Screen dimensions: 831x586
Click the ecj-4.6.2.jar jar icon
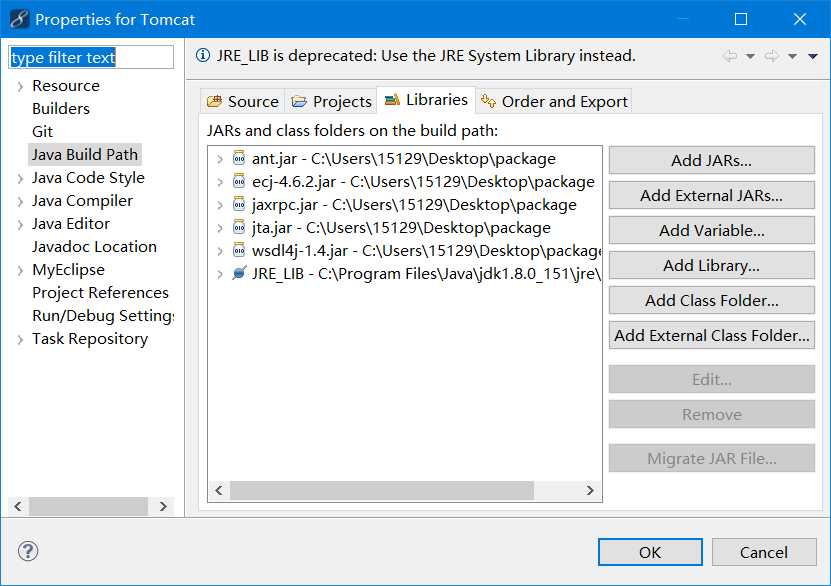coord(239,181)
